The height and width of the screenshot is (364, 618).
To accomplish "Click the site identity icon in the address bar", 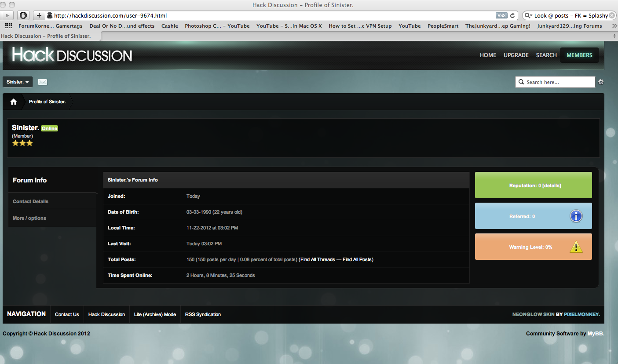I will 50,15.
